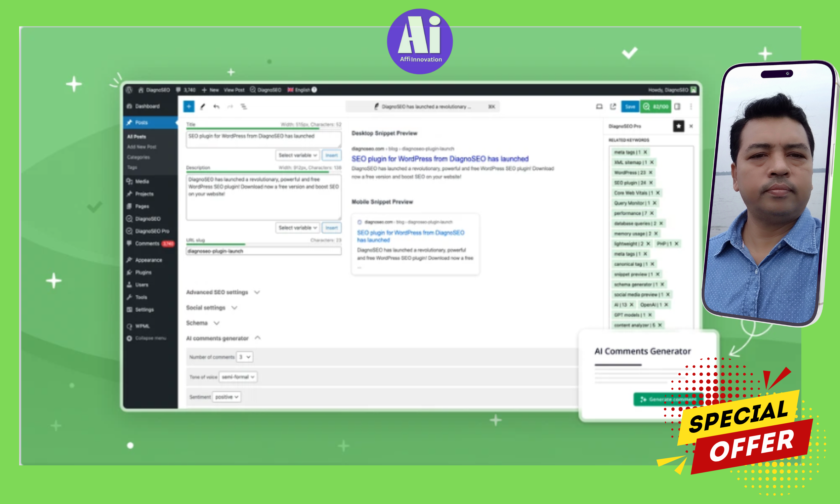This screenshot has width=840, height=504.
Task: Open the 3,740 comments bubble in admin bar
Action: (x=186, y=90)
